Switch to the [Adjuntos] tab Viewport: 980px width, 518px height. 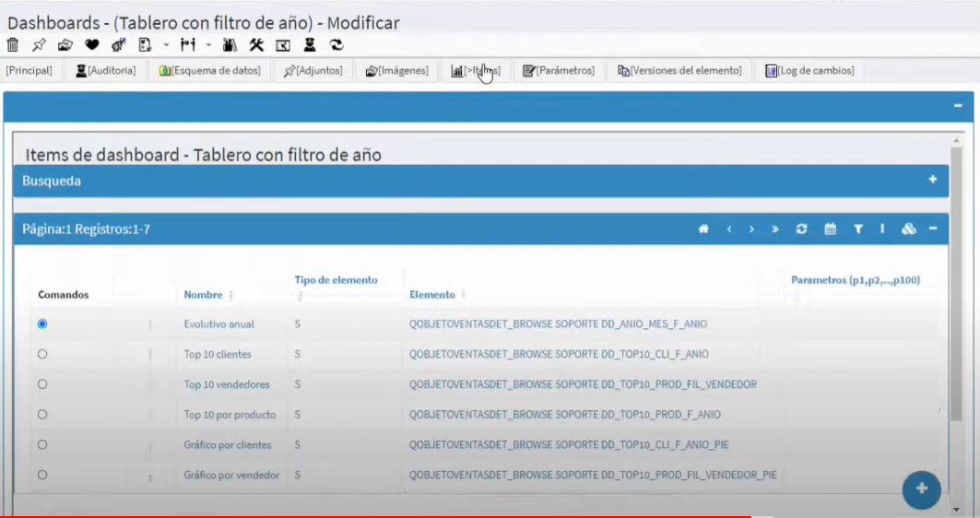[x=313, y=71]
